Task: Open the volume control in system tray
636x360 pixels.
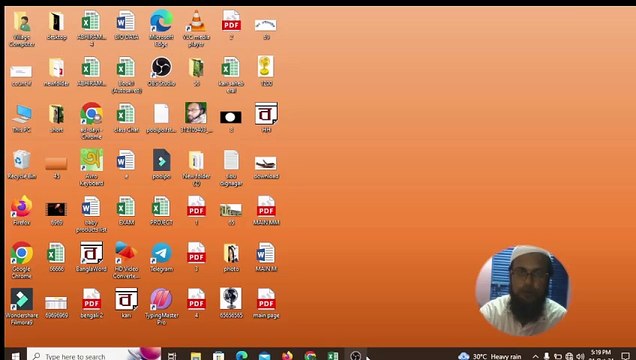Action: pyautogui.click(x=580, y=356)
